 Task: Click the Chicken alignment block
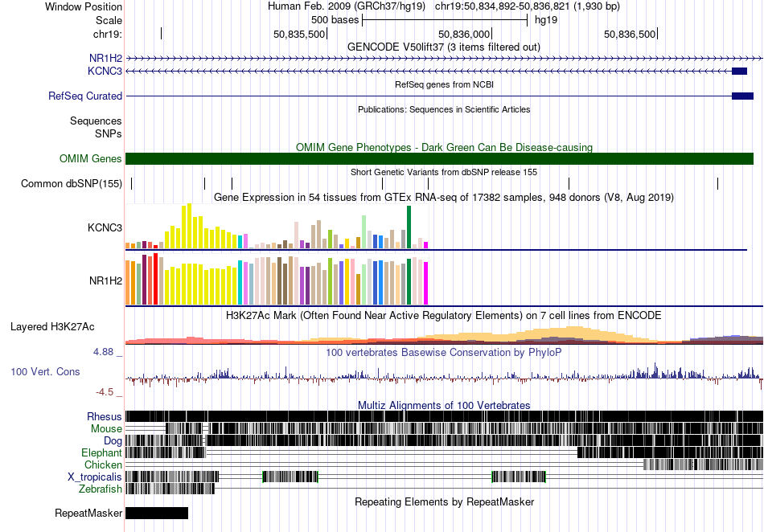704,464
